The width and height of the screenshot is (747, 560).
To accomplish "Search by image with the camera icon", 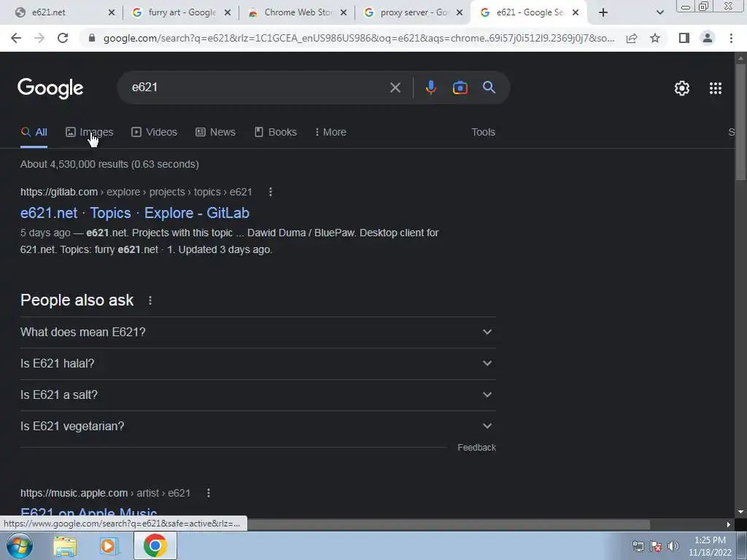I will [x=460, y=87].
